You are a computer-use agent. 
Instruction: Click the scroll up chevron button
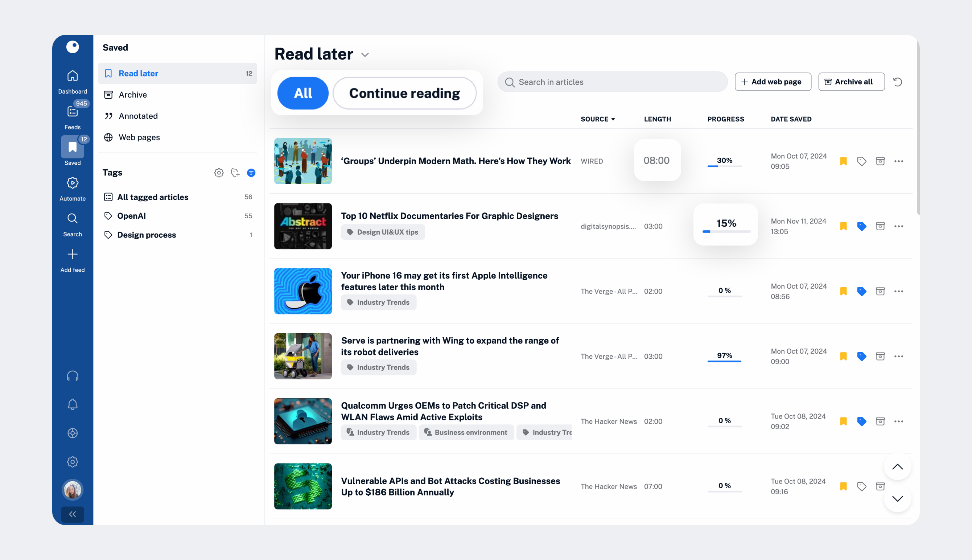coord(897,467)
